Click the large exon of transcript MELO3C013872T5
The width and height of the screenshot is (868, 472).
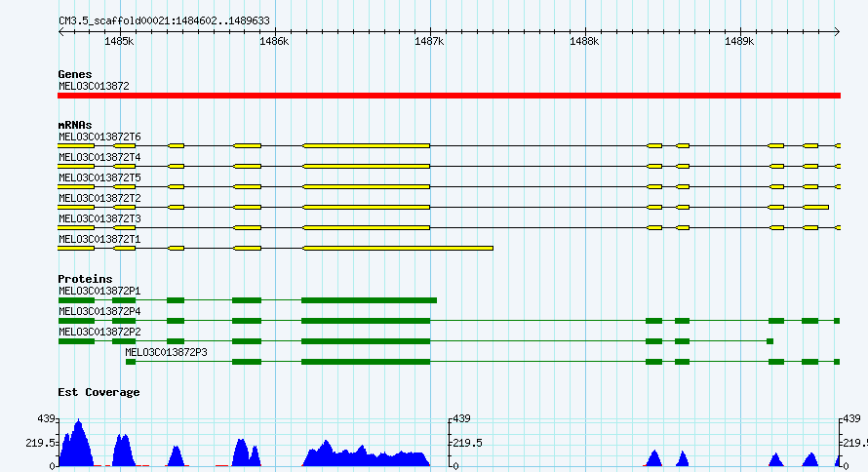(367, 187)
